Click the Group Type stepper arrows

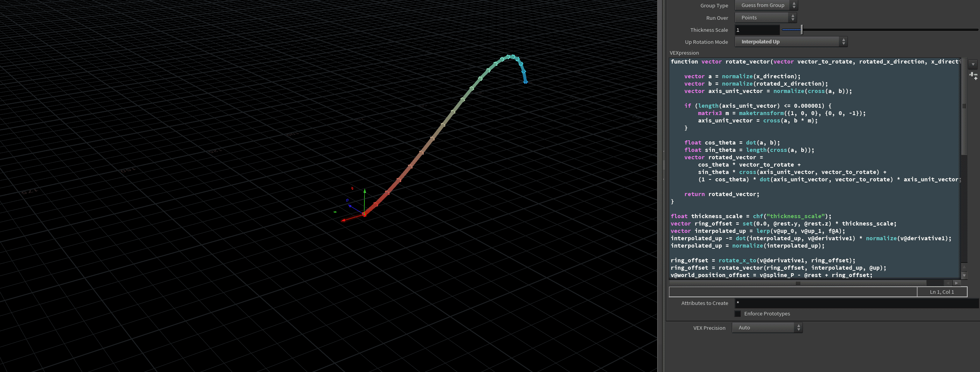[794, 5]
